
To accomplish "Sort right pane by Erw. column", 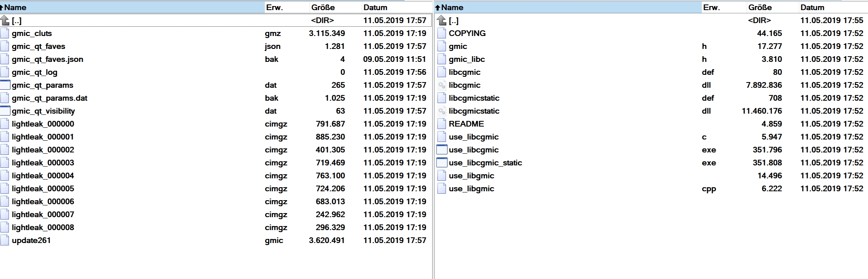I will coord(711,7).
